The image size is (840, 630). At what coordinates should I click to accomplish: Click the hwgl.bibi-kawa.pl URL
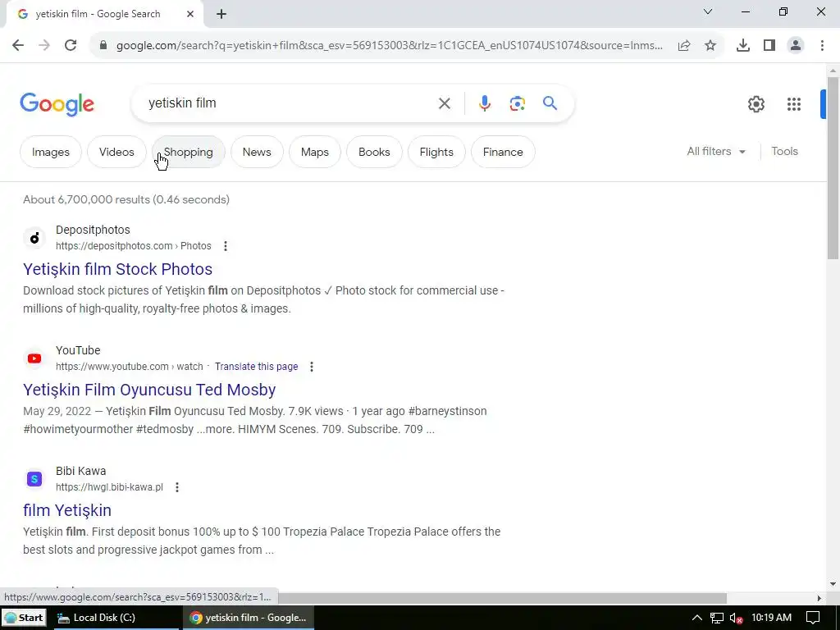pyautogui.click(x=109, y=487)
